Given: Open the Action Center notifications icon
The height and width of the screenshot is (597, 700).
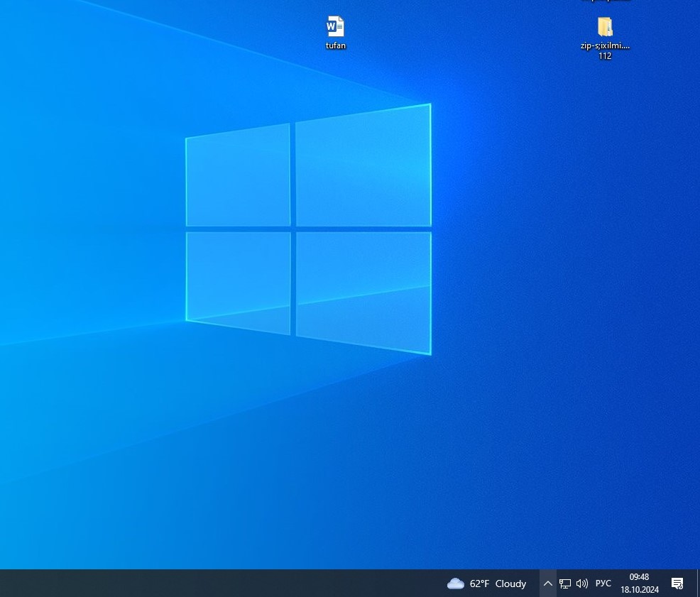Looking at the screenshot, I should [677, 584].
